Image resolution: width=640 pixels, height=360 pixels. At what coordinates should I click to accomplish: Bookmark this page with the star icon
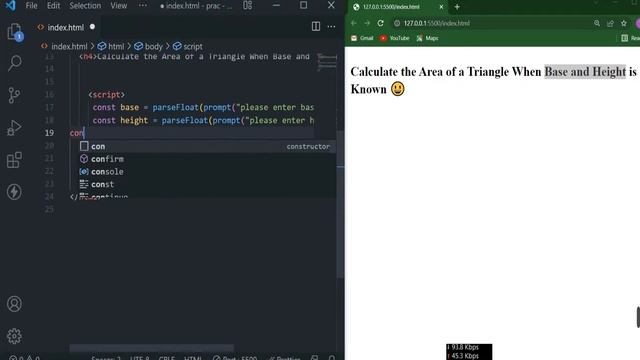coord(624,23)
